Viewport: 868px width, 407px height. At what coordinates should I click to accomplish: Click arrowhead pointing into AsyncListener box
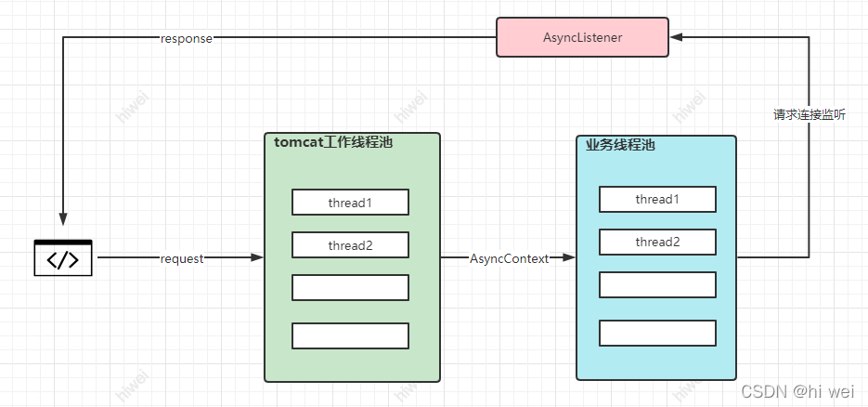677,38
